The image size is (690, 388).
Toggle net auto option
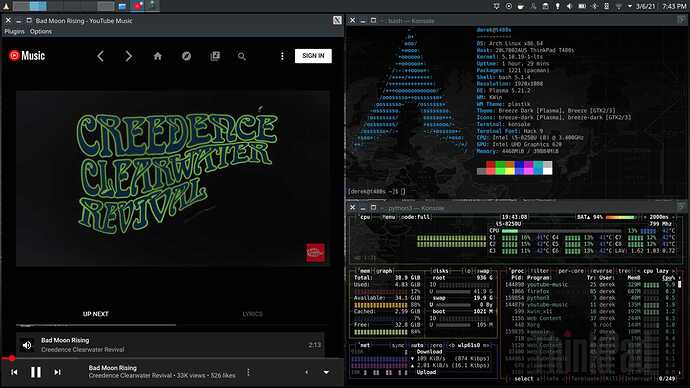point(416,345)
